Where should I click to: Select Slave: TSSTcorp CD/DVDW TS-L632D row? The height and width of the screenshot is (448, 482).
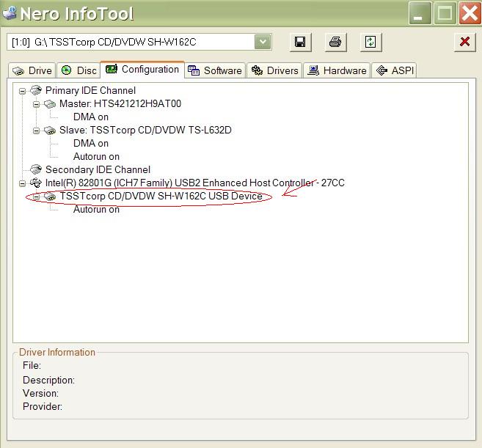pyautogui.click(x=145, y=130)
